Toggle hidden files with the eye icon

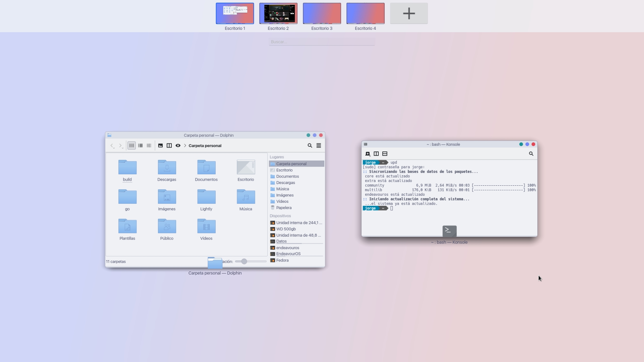(x=177, y=145)
